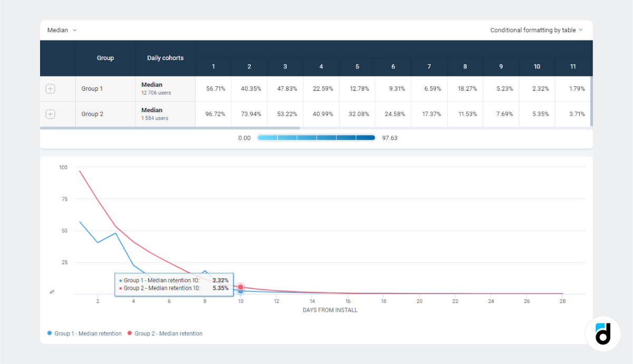Click the Group column header
Screen dimensions: 633x364
point(105,58)
